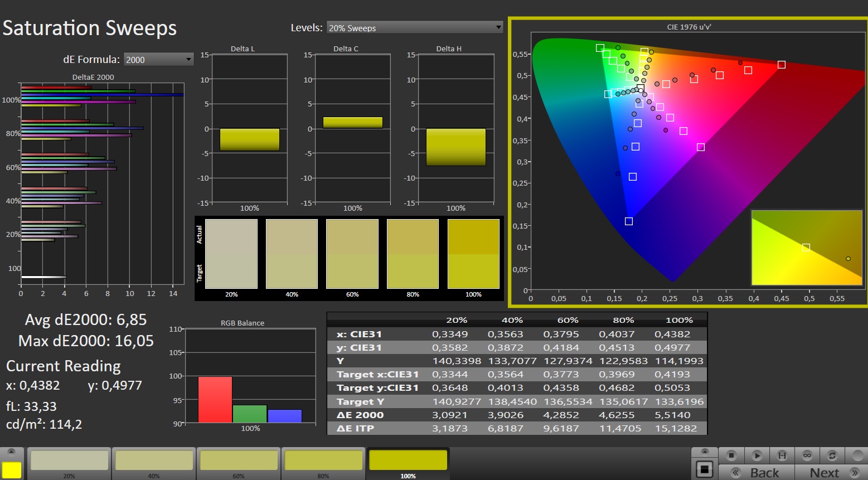Click the 80% Actual/Target comparison swatch
The width and height of the screenshot is (868, 480).
(x=413, y=254)
